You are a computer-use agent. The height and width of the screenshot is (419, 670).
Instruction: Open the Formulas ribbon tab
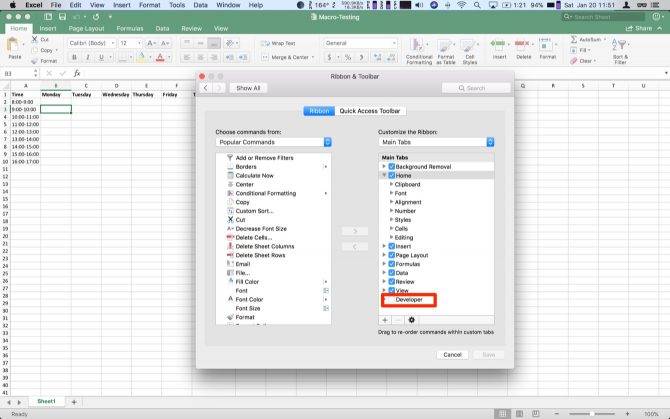pos(130,29)
